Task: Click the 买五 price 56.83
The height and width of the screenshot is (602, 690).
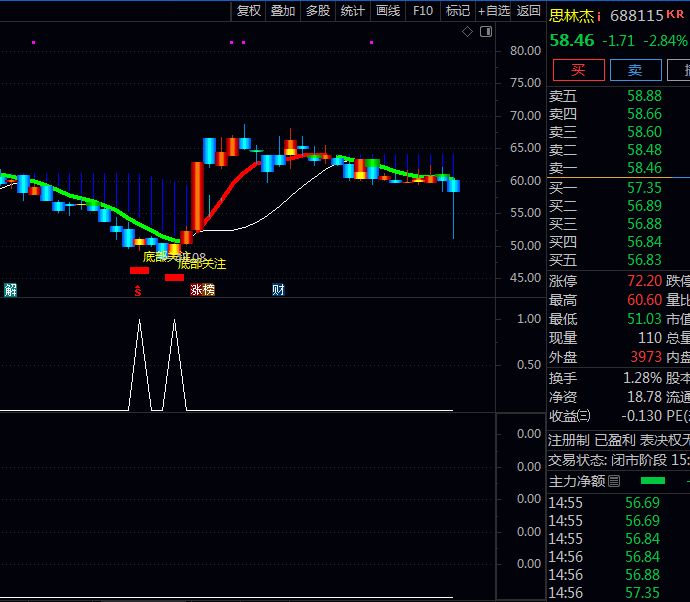Action: tap(644, 260)
